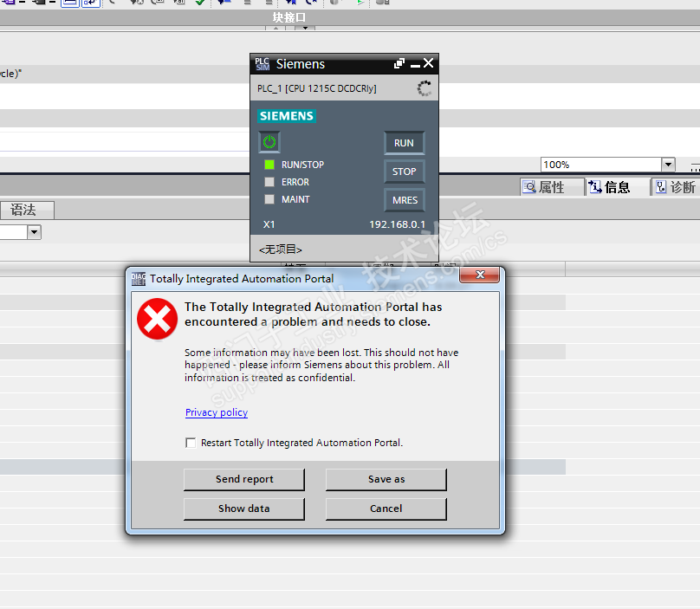Image resolution: width=700 pixels, height=609 pixels.
Task: Switch PLCSIM to project view icon
Action: tap(399, 64)
